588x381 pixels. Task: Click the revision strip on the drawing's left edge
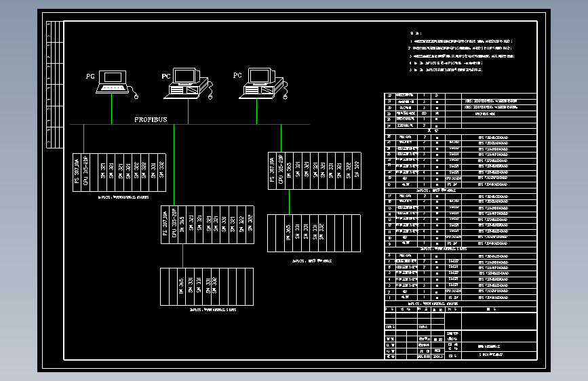click(55, 84)
